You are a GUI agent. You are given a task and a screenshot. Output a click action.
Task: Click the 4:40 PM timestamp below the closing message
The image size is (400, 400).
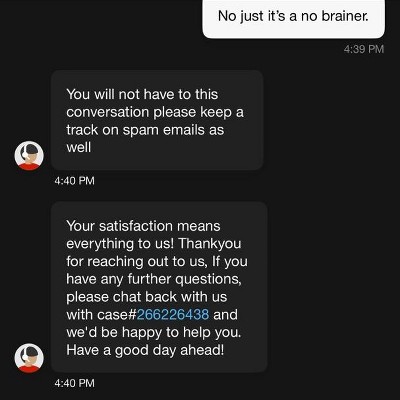[74, 383]
